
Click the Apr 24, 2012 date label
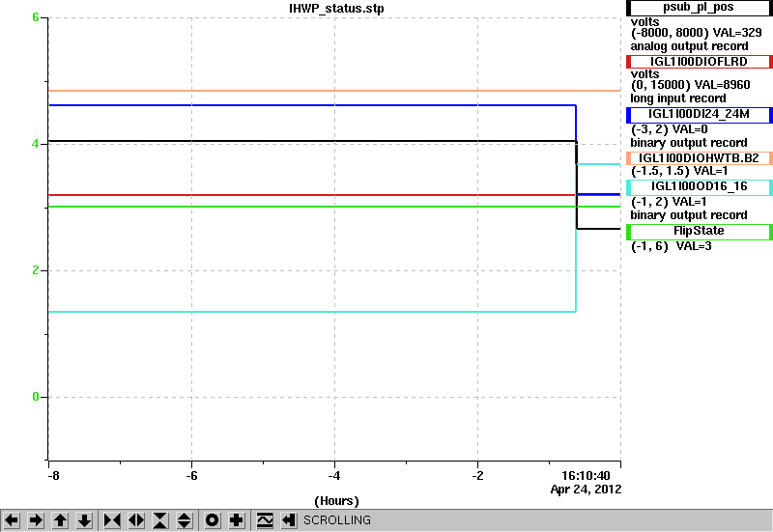coord(587,490)
